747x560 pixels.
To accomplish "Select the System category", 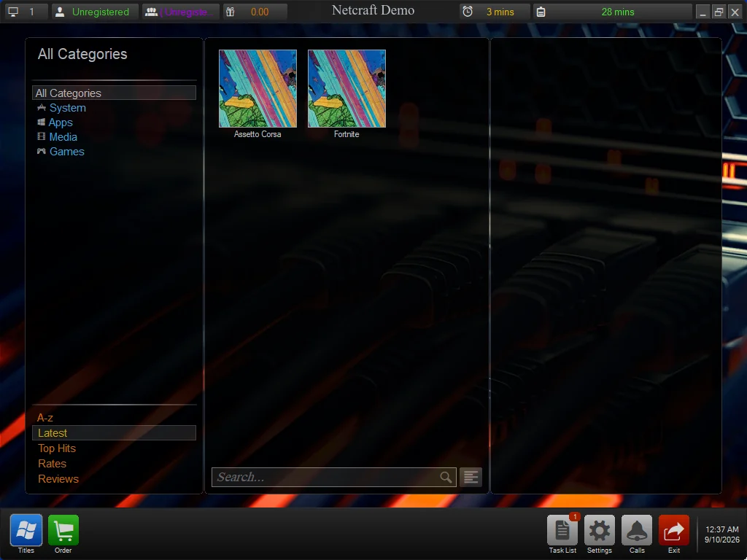I will [68, 108].
